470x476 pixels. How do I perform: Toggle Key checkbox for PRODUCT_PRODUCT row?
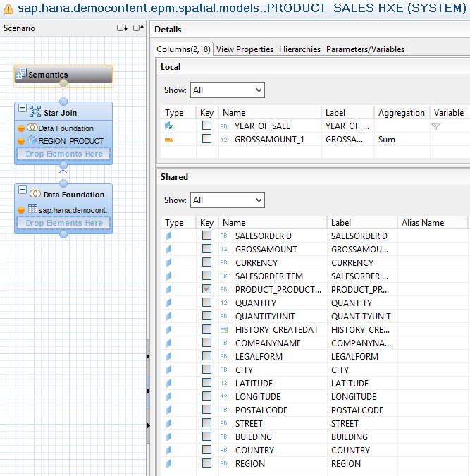[207, 288]
